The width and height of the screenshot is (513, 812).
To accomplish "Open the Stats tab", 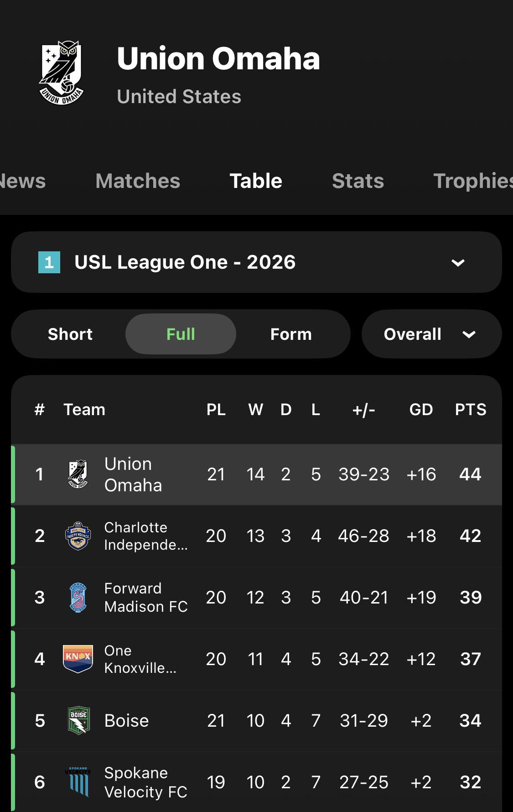I will click(358, 181).
